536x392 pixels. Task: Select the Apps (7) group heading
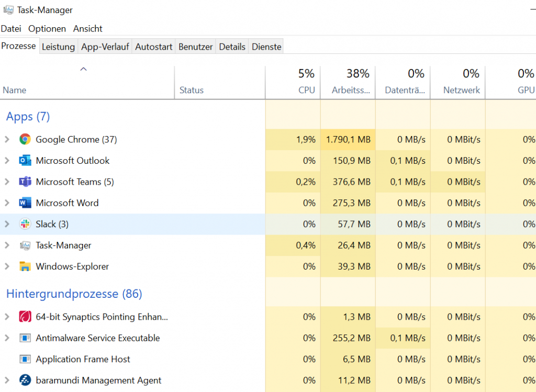[28, 117]
